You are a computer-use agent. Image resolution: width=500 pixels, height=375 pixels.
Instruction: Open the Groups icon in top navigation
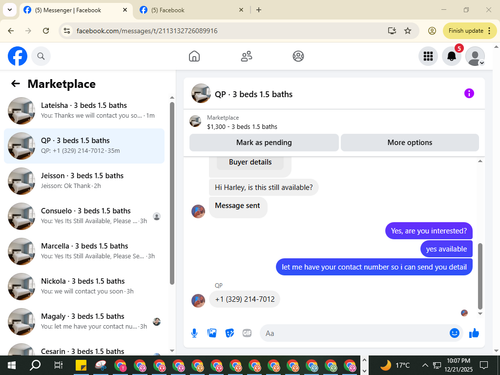point(298,56)
